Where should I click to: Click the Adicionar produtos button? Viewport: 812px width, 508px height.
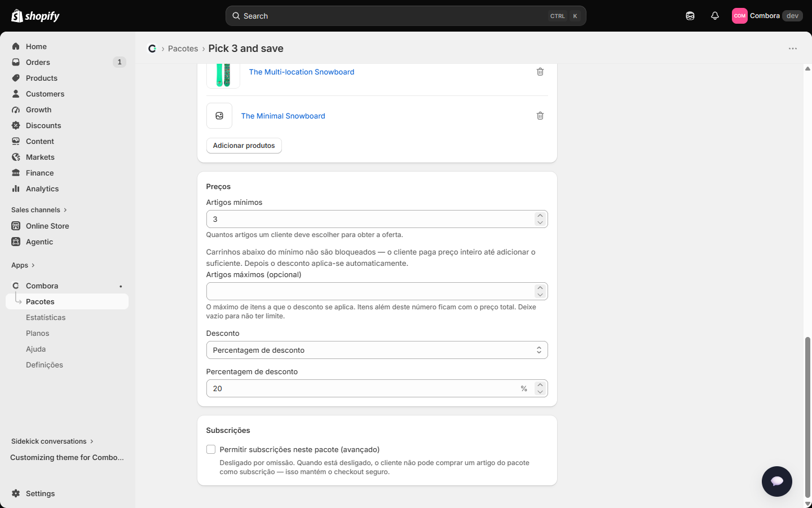coord(244,146)
